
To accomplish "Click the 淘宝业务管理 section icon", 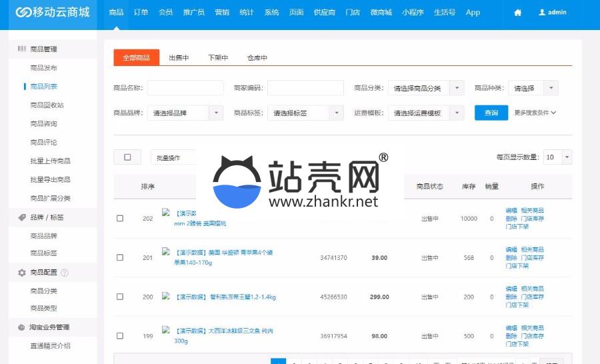I will click(x=22, y=327).
